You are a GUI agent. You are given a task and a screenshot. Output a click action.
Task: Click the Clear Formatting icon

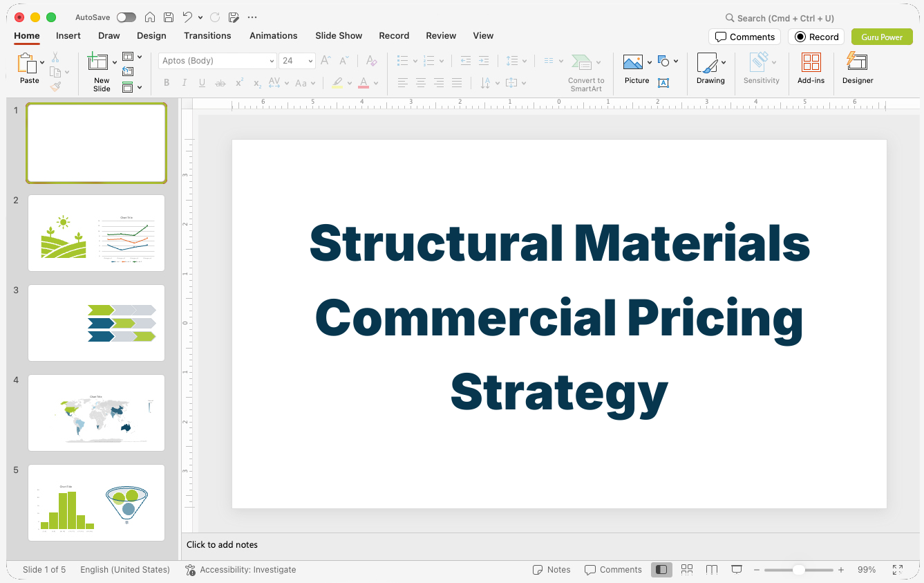372,61
